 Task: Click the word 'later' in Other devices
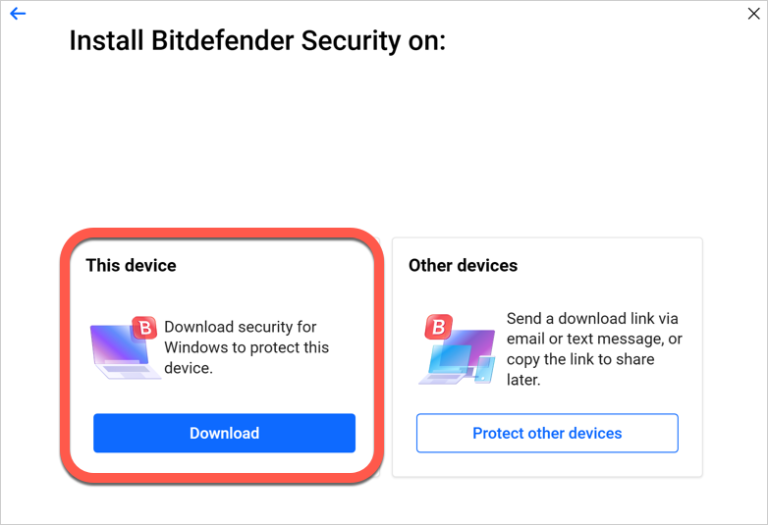(523, 380)
